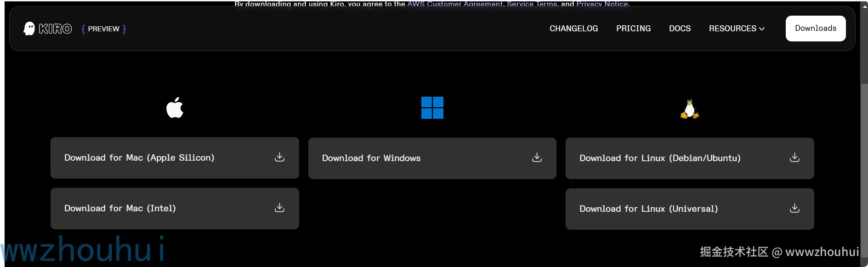The image size is (868, 267).
Task: Click download arrow icon for Mac Intel
Action: [x=279, y=208]
